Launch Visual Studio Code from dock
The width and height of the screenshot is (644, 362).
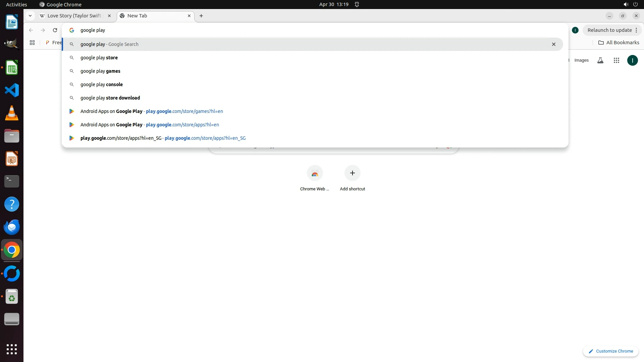pos(12,90)
